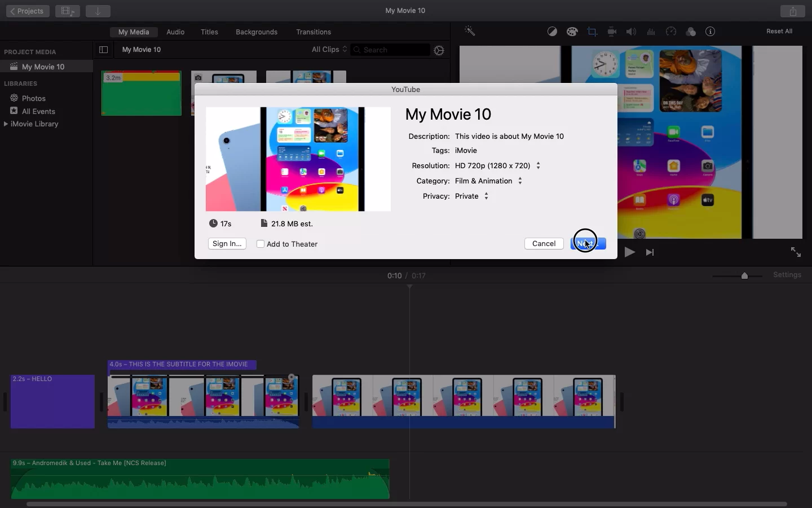Screen dimensions: 812x508
Task: Open the clip information icon
Action: pos(710,32)
